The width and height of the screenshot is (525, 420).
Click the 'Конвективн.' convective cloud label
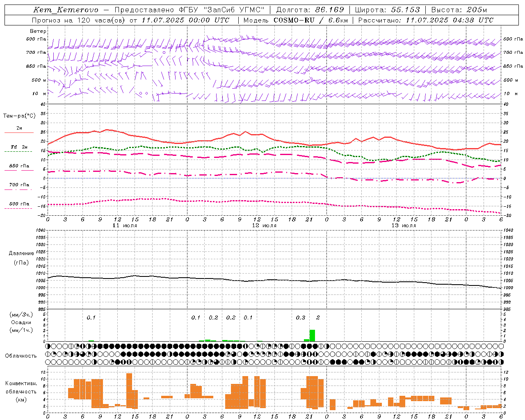[x=21, y=383]
